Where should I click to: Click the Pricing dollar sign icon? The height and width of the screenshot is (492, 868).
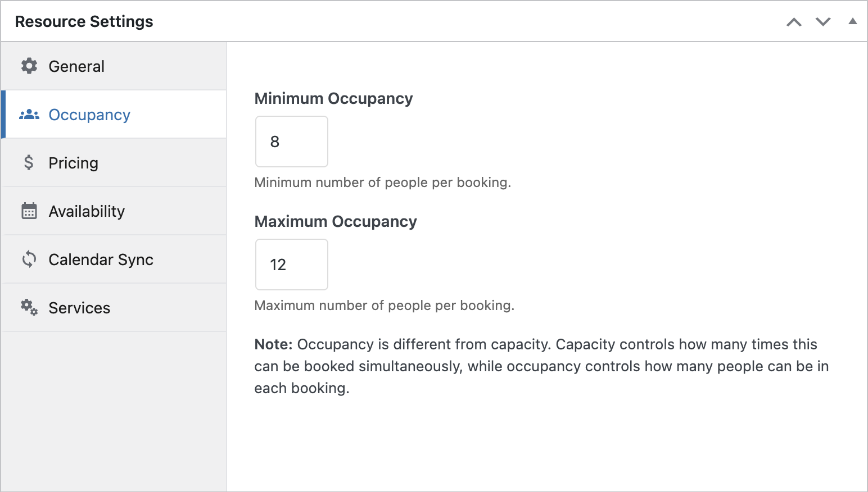pos(29,163)
